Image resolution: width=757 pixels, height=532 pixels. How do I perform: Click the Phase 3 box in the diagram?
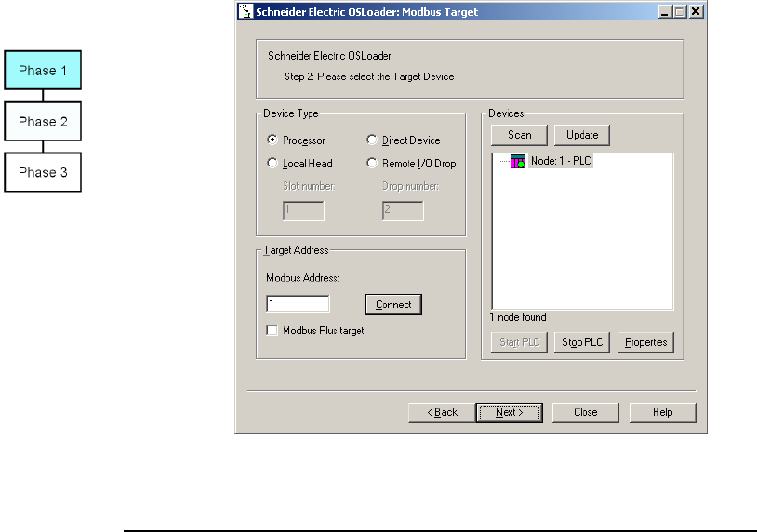43,172
